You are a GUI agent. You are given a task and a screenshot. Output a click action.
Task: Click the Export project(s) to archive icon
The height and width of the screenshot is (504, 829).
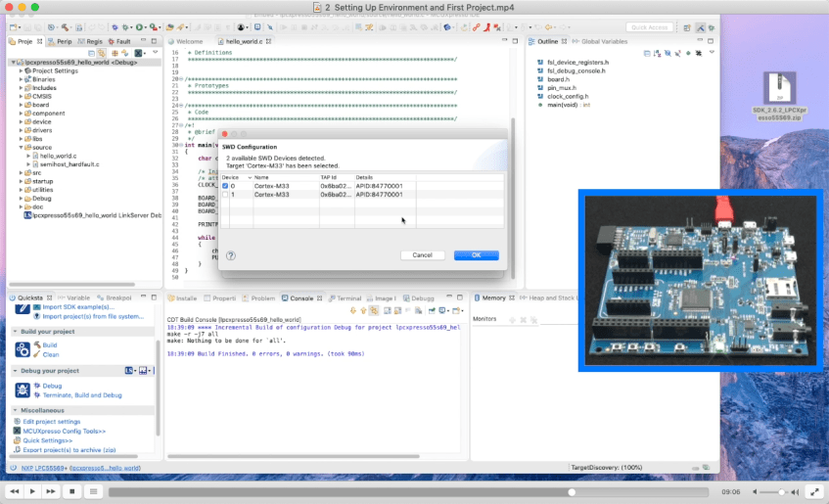click(x=16, y=450)
